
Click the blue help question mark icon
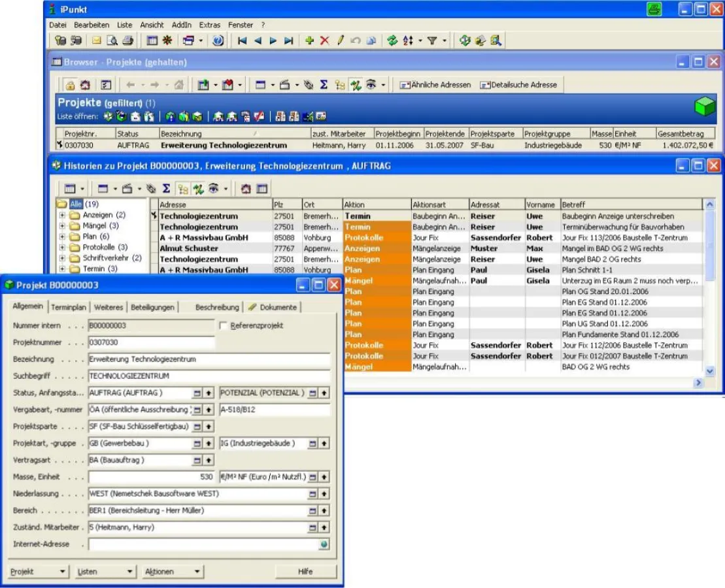tap(218, 41)
